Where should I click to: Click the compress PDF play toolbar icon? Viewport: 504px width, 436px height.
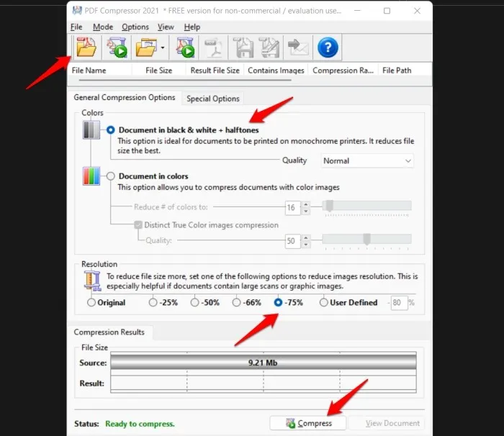pos(185,47)
